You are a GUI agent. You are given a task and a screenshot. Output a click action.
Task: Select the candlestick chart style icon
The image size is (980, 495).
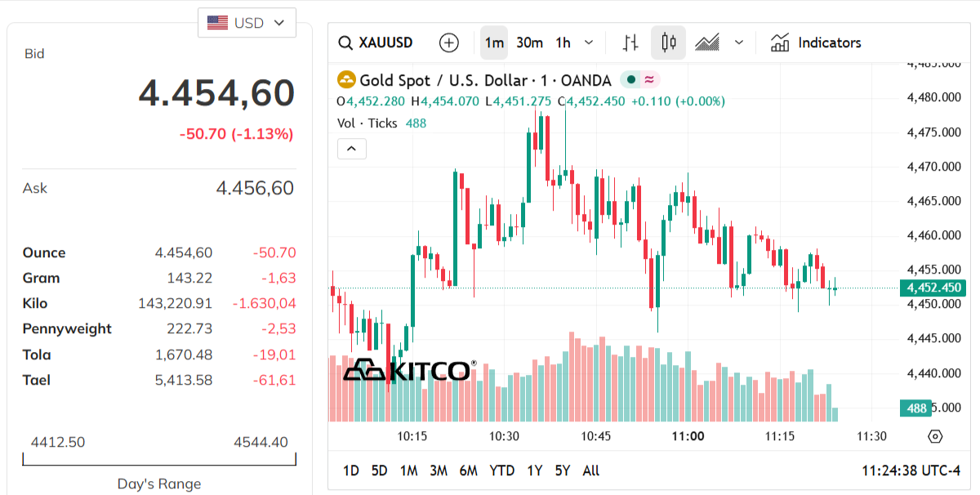point(668,42)
